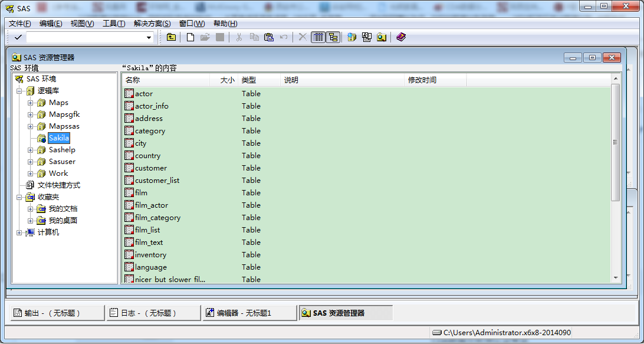Collapse the 逻辑库 tree node
This screenshot has height=344, width=644.
[19, 91]
